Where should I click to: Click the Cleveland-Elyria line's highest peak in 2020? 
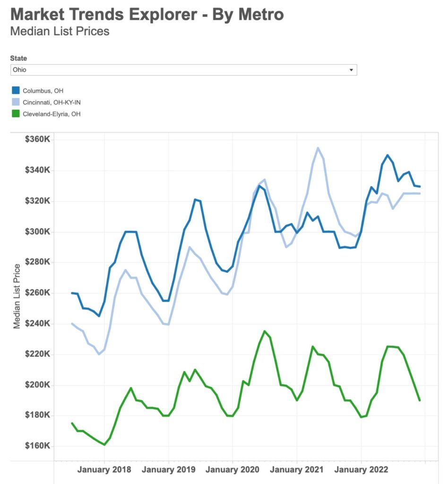click(265, 331)
